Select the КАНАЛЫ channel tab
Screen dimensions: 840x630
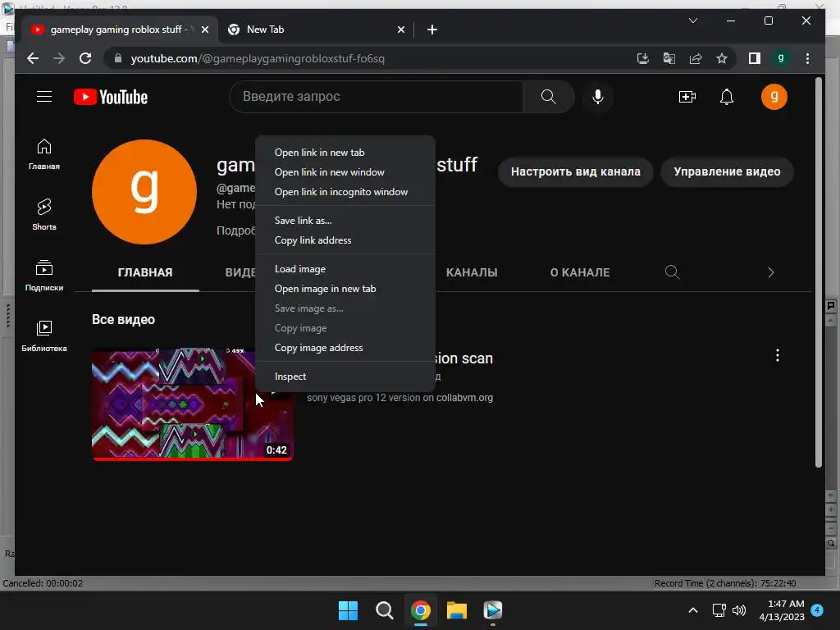[x=472, y=272]
